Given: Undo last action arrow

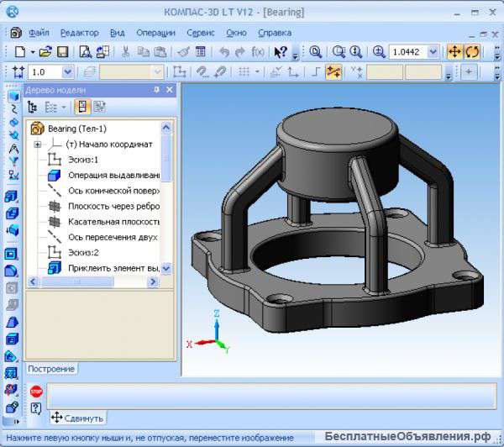Looking at the screenshot, I should tap(224, 51).
